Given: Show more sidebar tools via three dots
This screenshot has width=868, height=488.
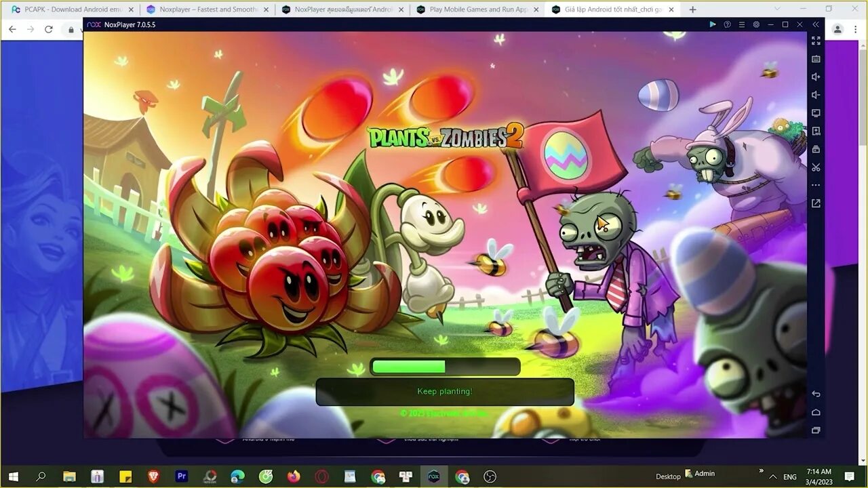Looking at the screenshot, I should click(x=816, y=185).
